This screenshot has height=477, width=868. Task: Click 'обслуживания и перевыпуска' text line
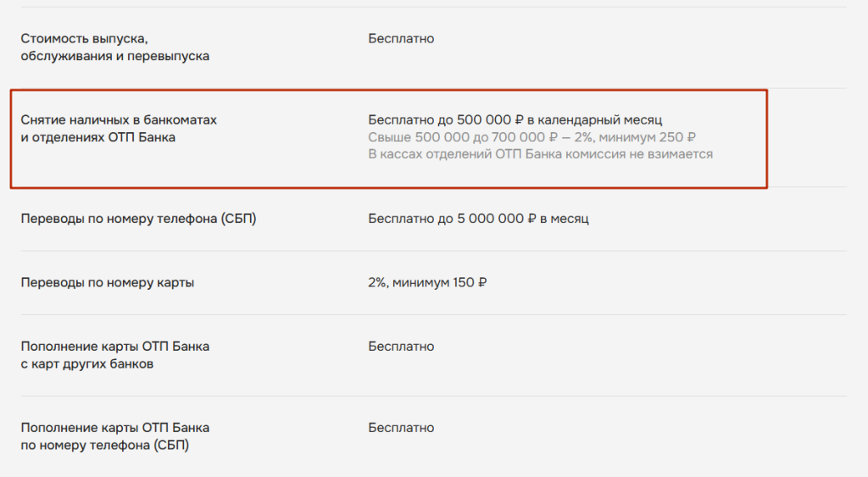[x=115, y=56]
